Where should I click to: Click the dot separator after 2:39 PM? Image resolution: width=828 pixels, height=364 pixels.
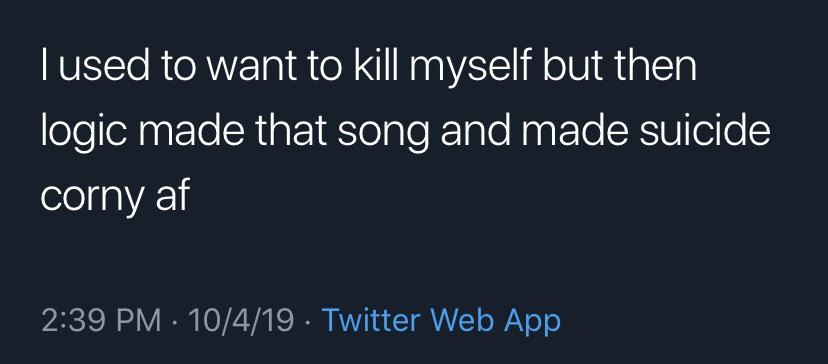coord(174,321)
